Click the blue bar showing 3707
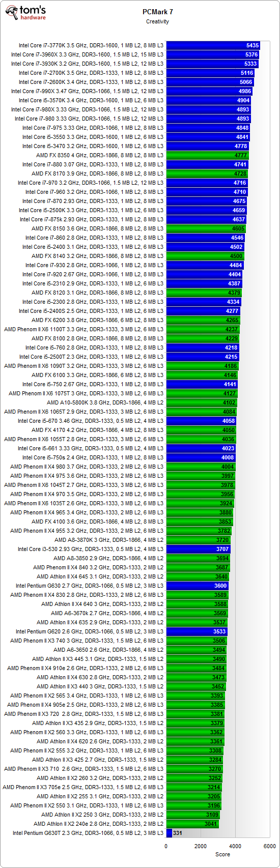280x868 pixels. (x=198, y=549)
